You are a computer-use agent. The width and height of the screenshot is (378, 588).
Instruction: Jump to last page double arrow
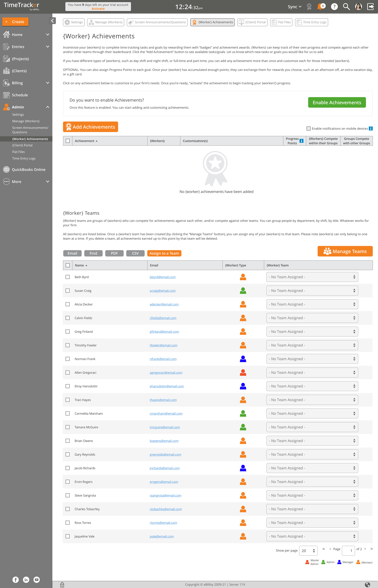[371, 549]
